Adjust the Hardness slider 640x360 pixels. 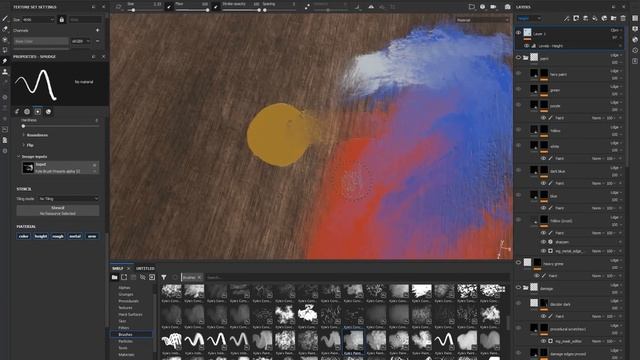coord(60,126)
